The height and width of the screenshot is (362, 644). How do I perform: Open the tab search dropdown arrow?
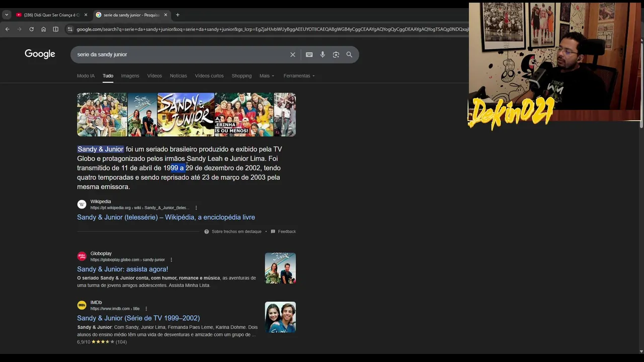point(7,15)
